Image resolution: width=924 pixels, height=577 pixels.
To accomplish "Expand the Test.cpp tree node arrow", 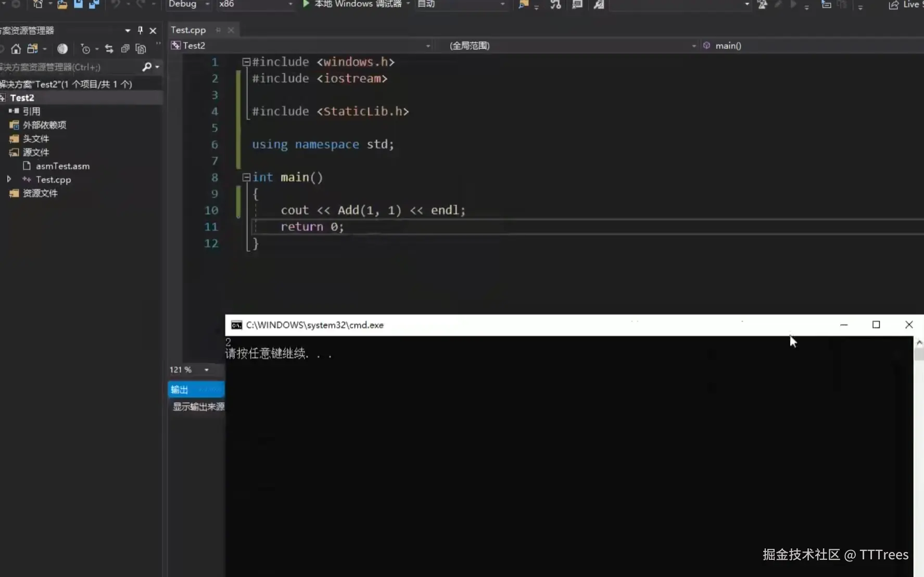I will [9, 179].
